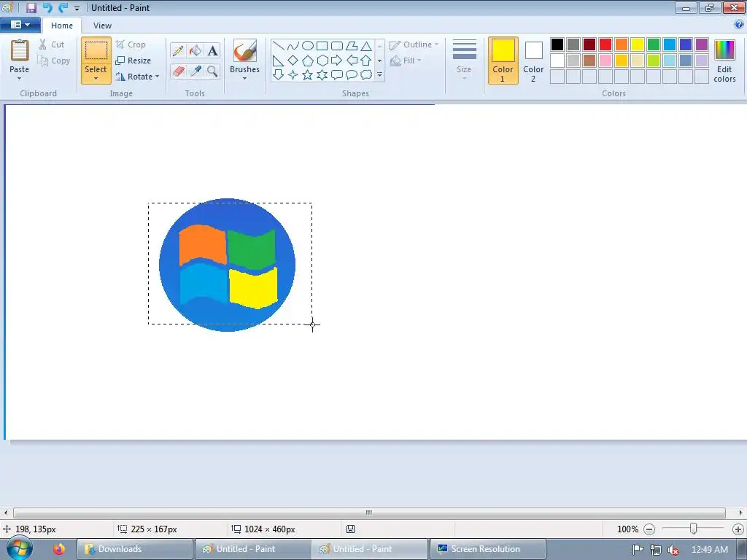The width and height of the screenshot is (747, 560).
Task: Expand the Brushes dropdown
Action: point(244,79)
